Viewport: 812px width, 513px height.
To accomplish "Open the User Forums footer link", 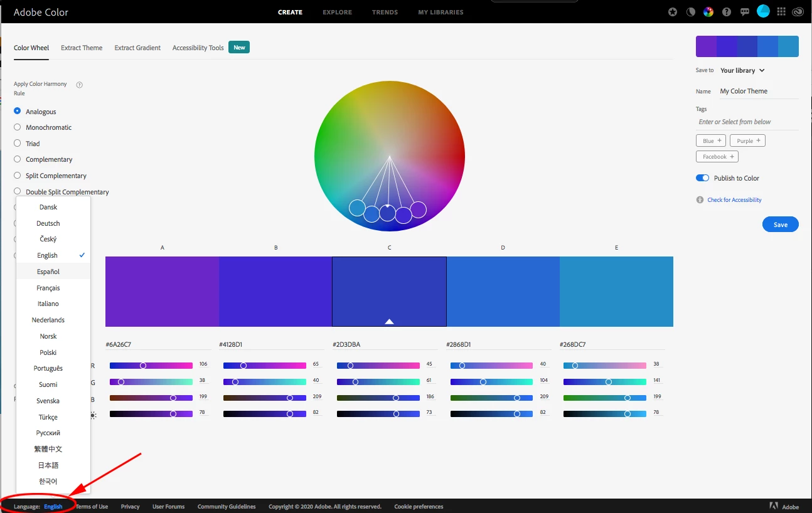I will click(x=169, y=507).
